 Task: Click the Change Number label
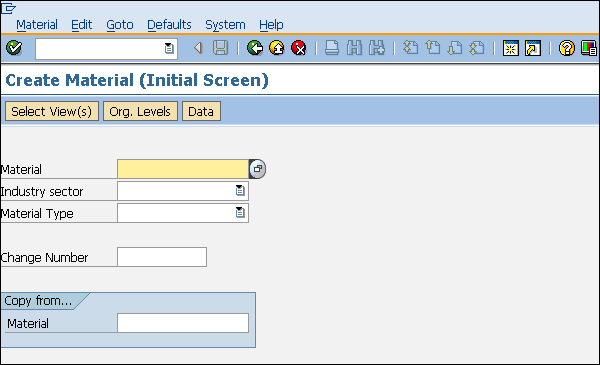[44, 257]
